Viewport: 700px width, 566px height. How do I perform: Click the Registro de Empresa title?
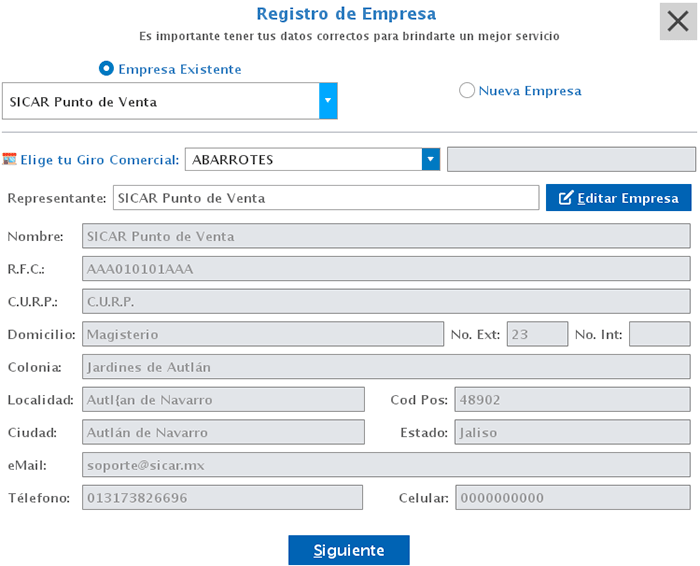(x=346, y=14)
